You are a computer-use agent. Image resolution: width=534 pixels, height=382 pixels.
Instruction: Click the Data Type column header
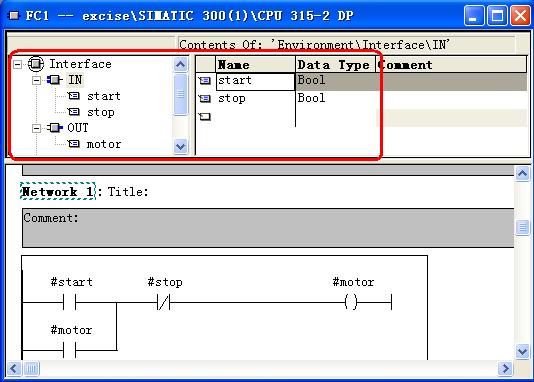pyautogui.click(x=335, y=65)
